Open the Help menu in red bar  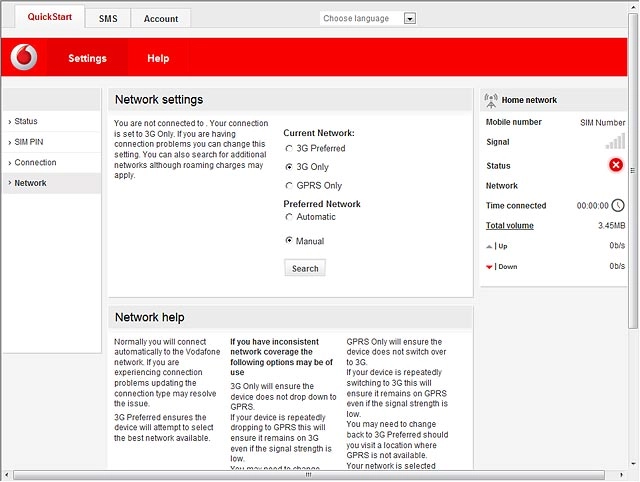[158, 58]
